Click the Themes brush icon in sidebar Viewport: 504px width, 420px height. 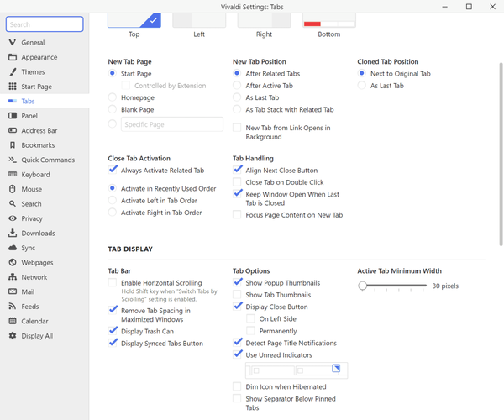13,72
